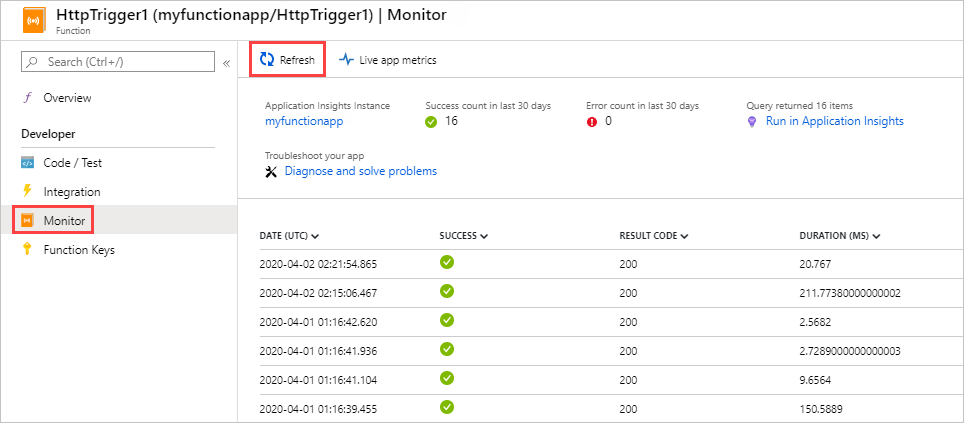Image resolution: width=964 pixels, height=423 pixels.
Task: Select the 2020-04-01 01:16:41.104 date cell
Action: point(318,380)
